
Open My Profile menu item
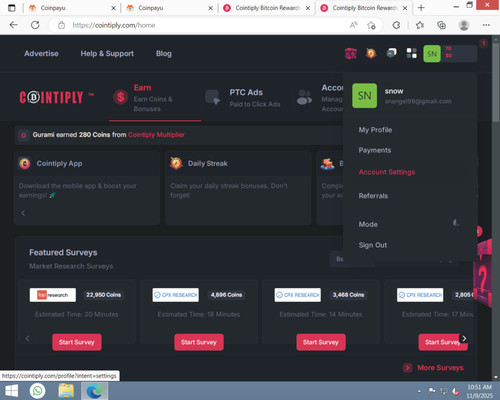(x=375, y=130)
